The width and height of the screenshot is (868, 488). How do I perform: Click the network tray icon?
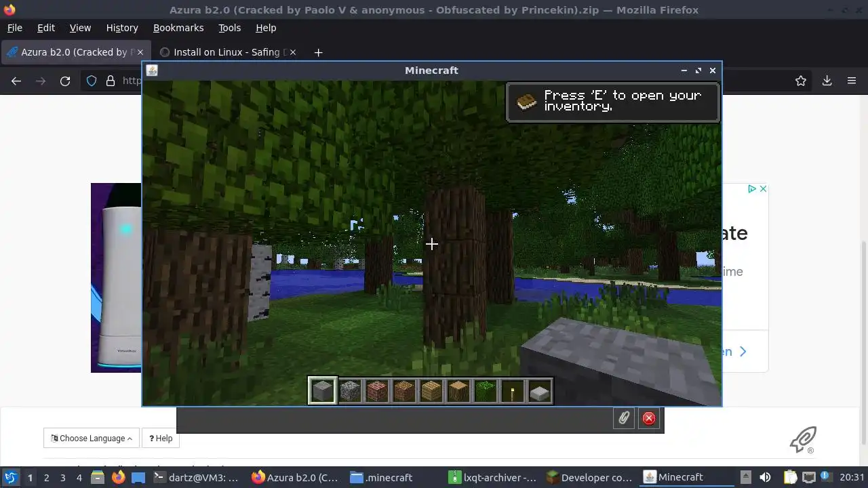(808, 477)
